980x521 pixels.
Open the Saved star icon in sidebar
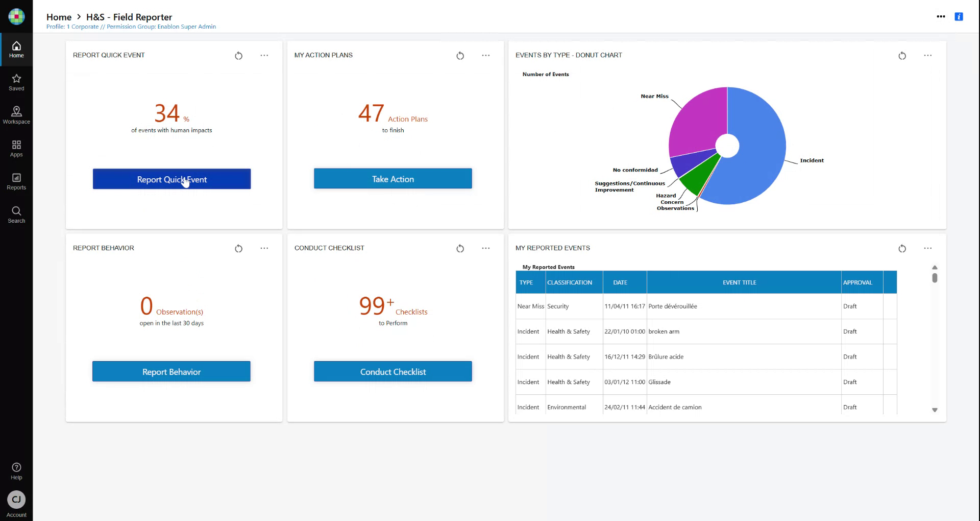coord(16,82)
